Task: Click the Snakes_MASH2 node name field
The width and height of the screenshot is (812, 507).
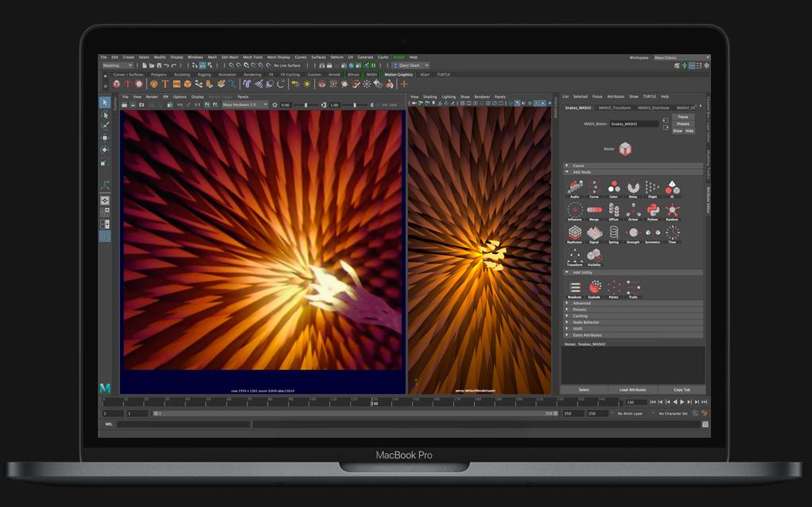Action: [x=634, y=124]
